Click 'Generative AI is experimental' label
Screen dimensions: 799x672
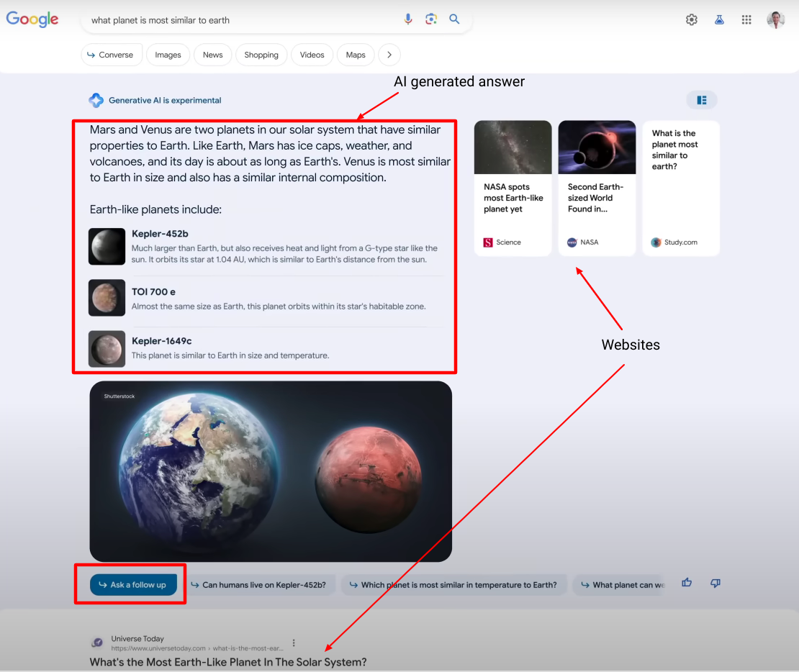coord(165,100)
